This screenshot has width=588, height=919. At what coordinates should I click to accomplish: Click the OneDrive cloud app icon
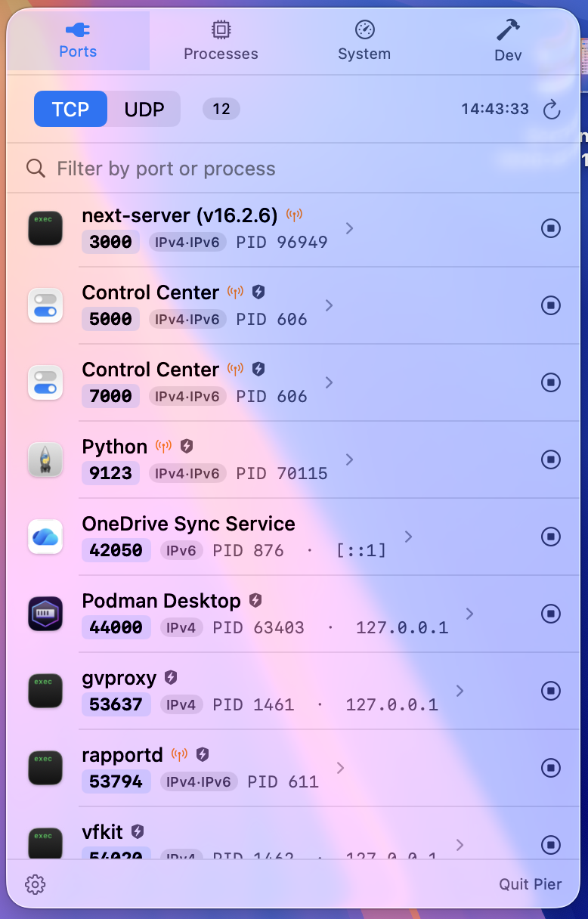click(x=45, y=537)
